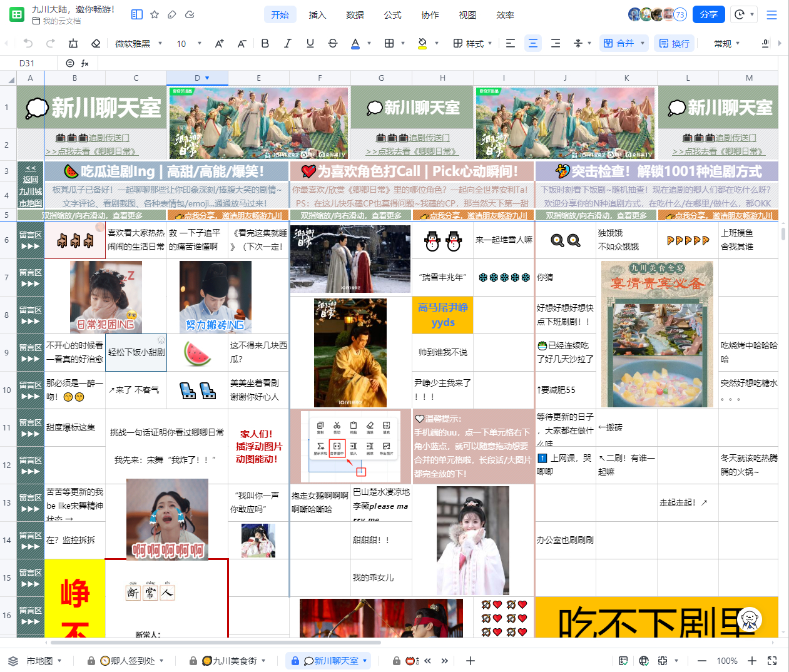Open the borders dropdown arrow
The image size is (789, 672).
[x=403, y=43]
